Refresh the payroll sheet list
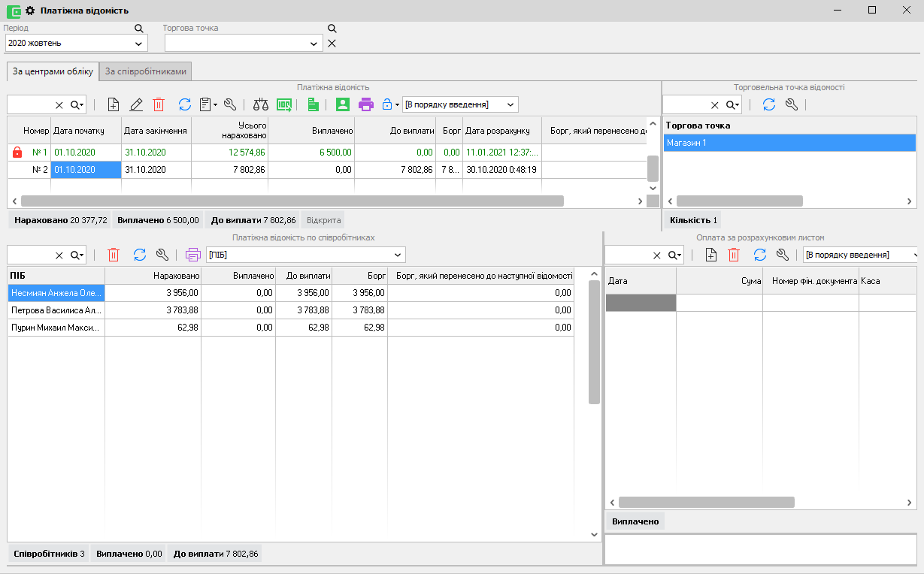Screen dimensions: 924x574 pos(185,104)
